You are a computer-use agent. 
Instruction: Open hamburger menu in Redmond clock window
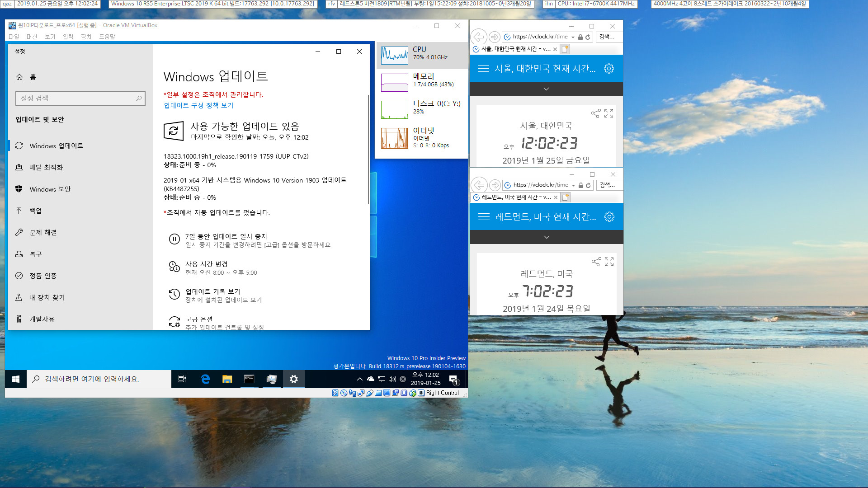pyautogui.click(x=484, y=217)
